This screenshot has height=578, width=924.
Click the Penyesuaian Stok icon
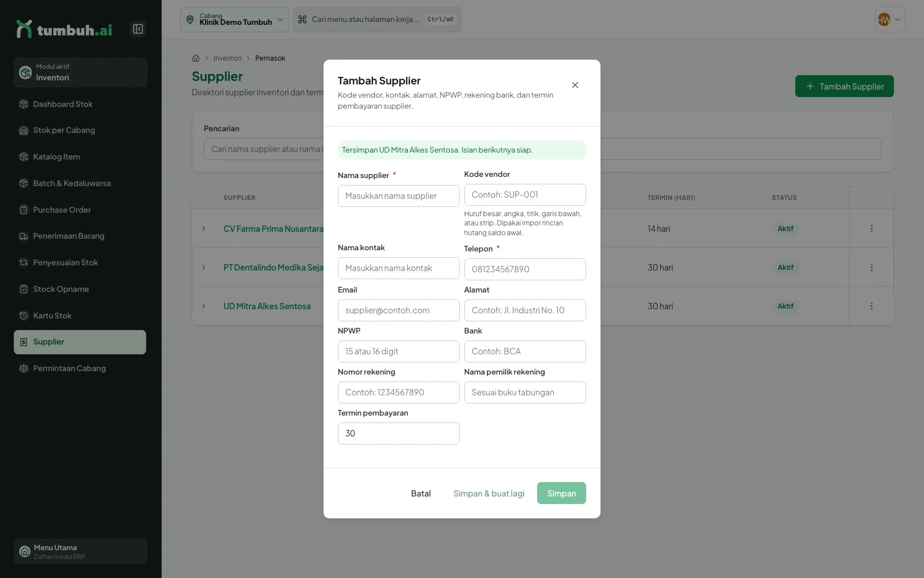(24, 262)
